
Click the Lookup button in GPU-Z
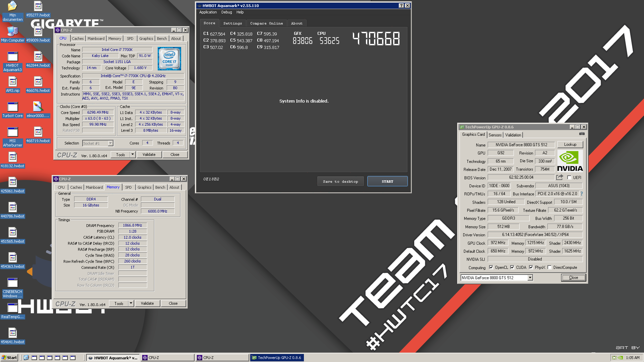pos(570,144)
